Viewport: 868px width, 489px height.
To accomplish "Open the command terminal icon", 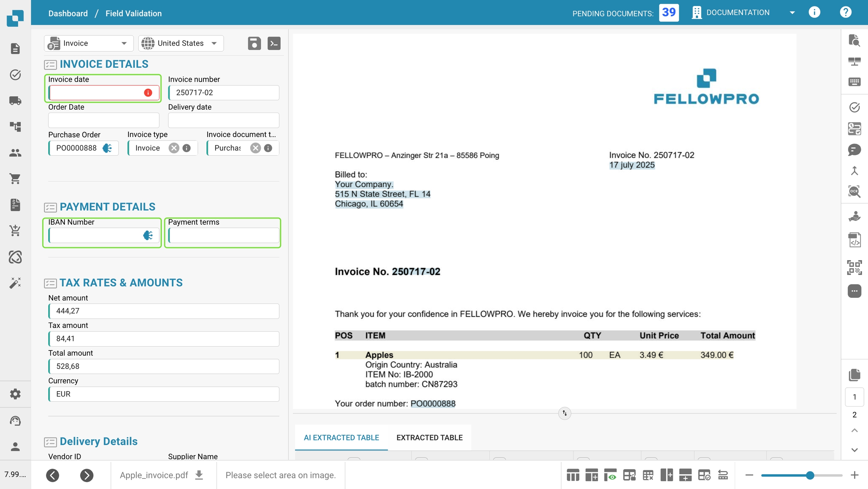I will [x=274, y=43].
